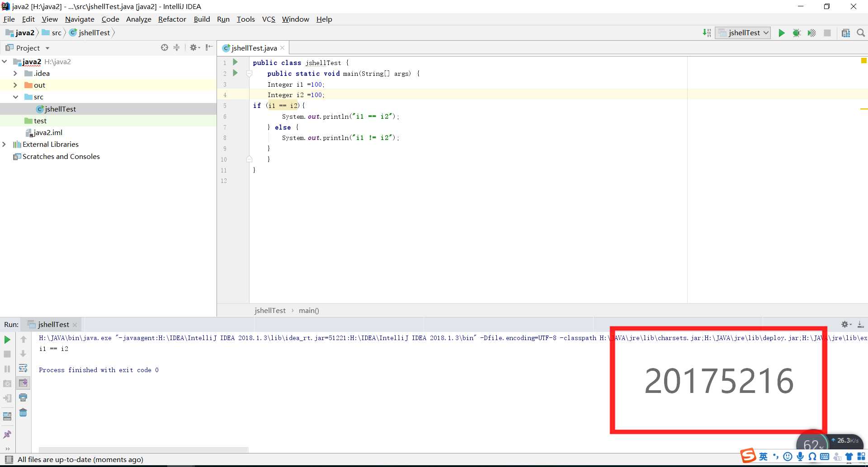Image resolution: width=868 pixels, height=467 pixels.
Task: Start debugging with the green bug icon
Action: pos(797,33)
